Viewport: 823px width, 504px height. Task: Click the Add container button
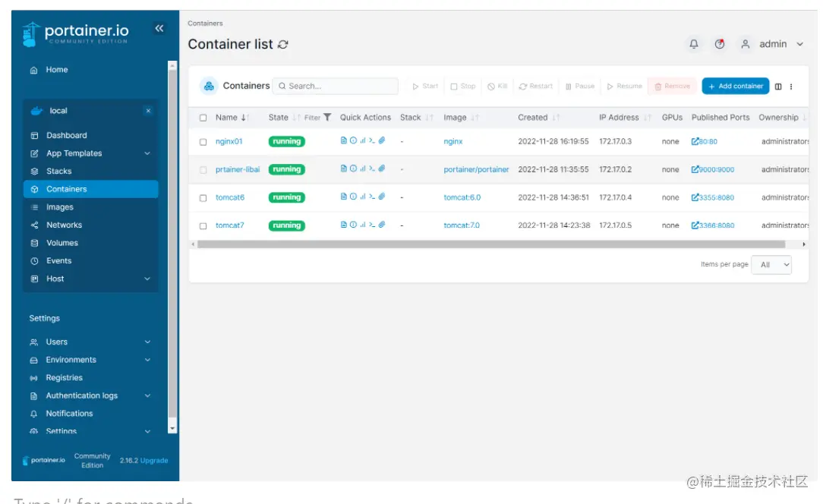click(736, 86)
